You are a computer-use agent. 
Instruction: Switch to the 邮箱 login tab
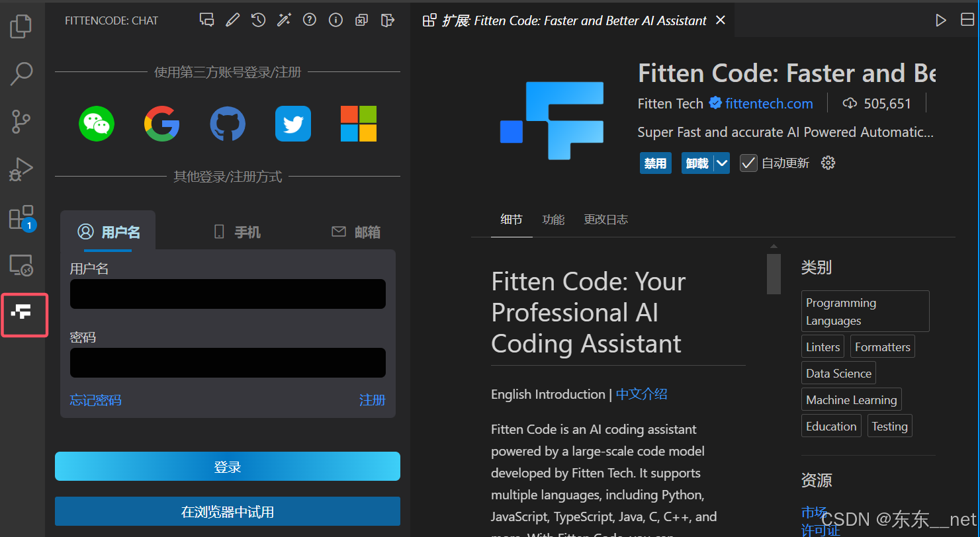[x=356, y=231]
